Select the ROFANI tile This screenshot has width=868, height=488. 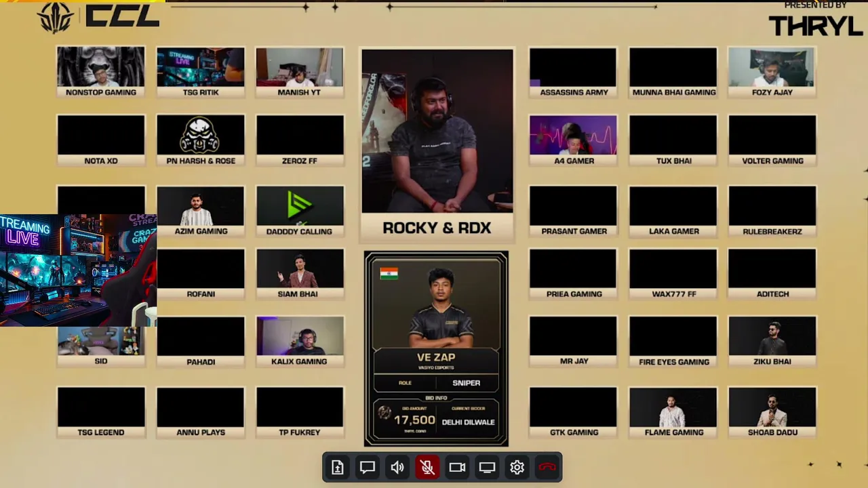click(x=201, y=274)
